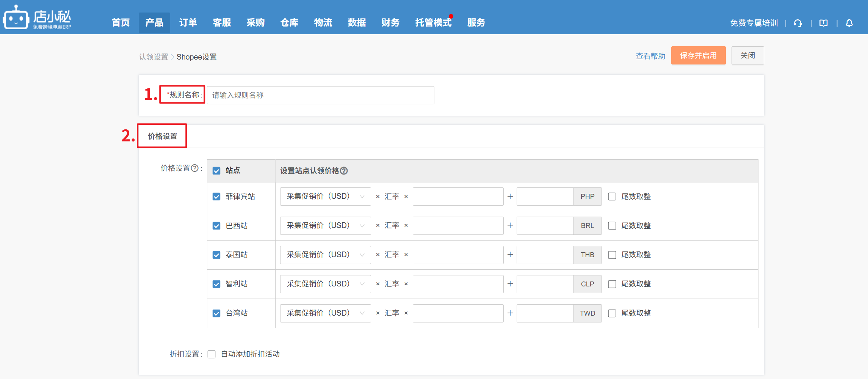
Task: Click the 店小秘 robot logo
Action: click(16, 17)
